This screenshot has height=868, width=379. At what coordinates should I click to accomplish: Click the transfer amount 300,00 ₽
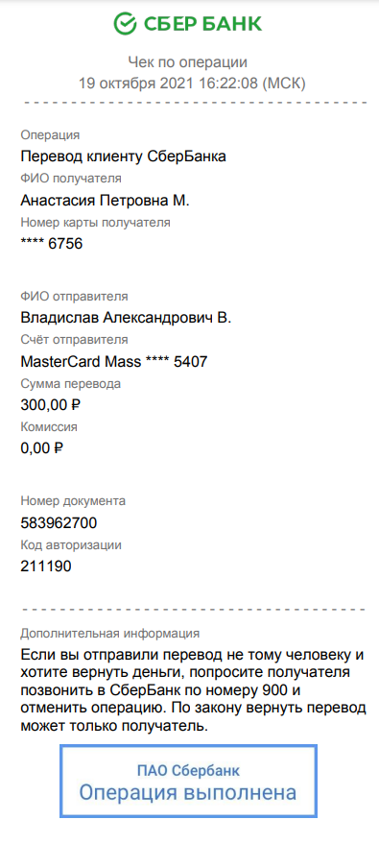[50, 405]
